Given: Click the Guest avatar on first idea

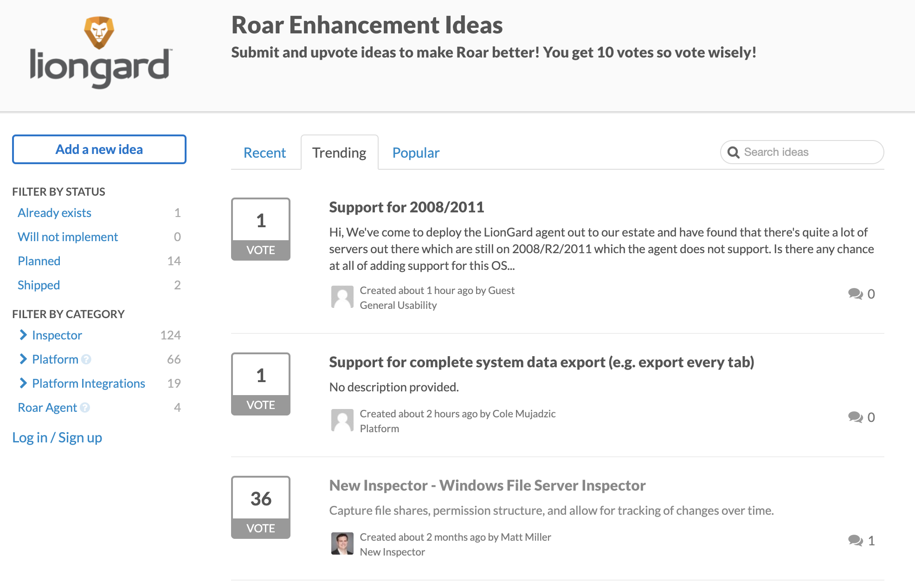Looking at the screenshot, I should 342,297.
